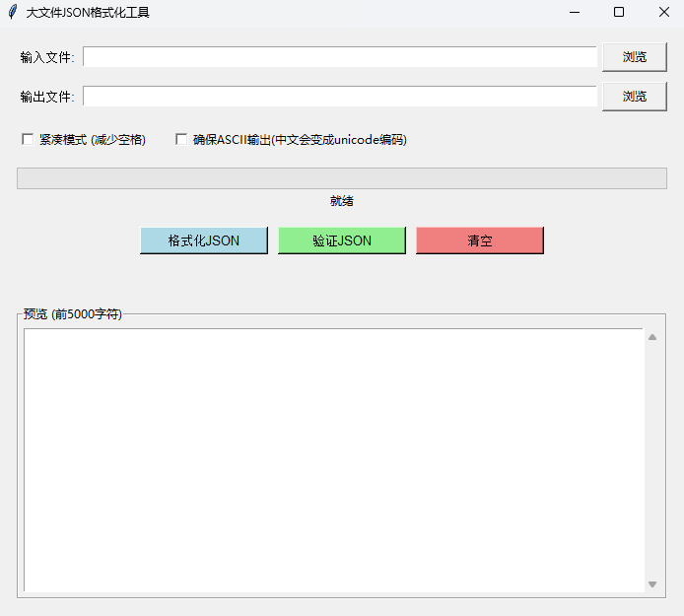Screen dimensions: 684x616
Task: Hit the red 清空 button
Action: [479, 240]
